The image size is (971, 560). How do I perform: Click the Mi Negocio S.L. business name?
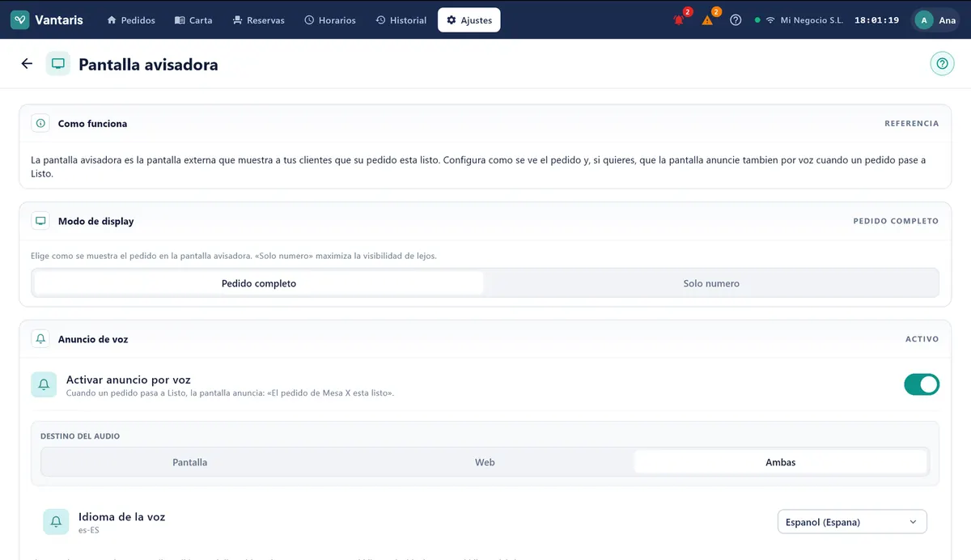pos(812,20)
